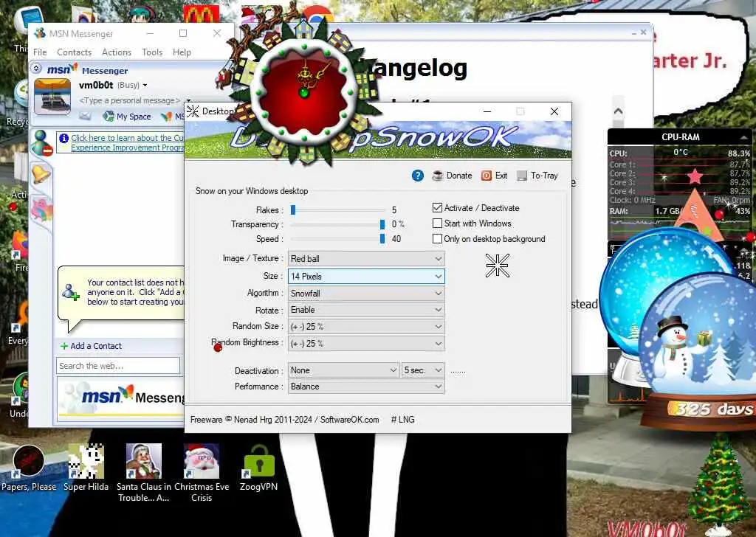
Task: Click the Type a personal message field
Action: tap(129, 100)
